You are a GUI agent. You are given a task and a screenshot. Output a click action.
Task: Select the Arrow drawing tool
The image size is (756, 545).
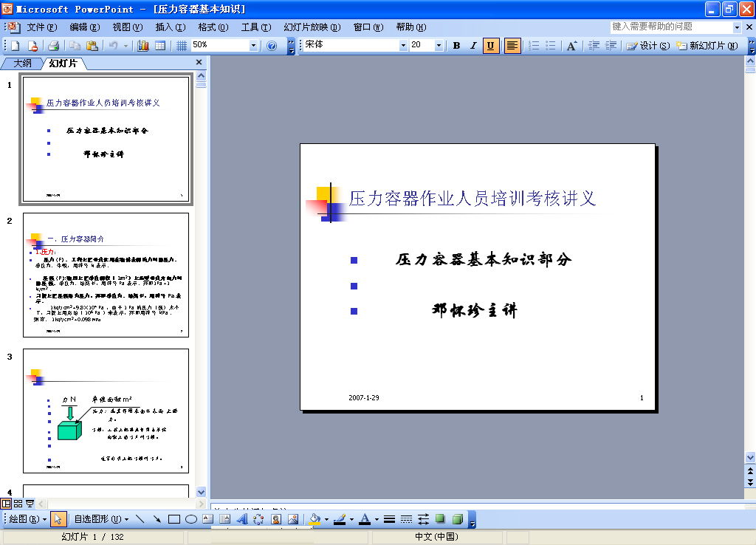click(157, 519)
